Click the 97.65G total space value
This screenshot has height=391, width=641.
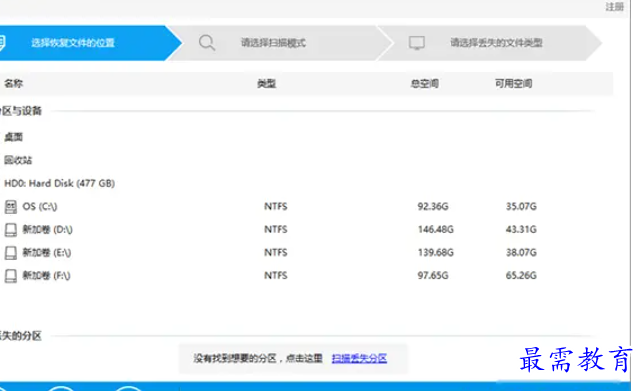433,276
